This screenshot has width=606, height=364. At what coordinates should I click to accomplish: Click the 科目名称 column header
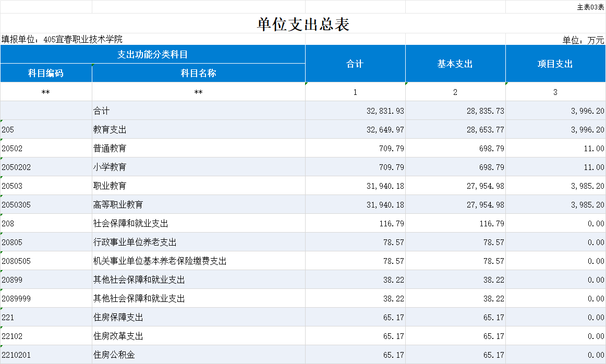click(x=198, y=73)
